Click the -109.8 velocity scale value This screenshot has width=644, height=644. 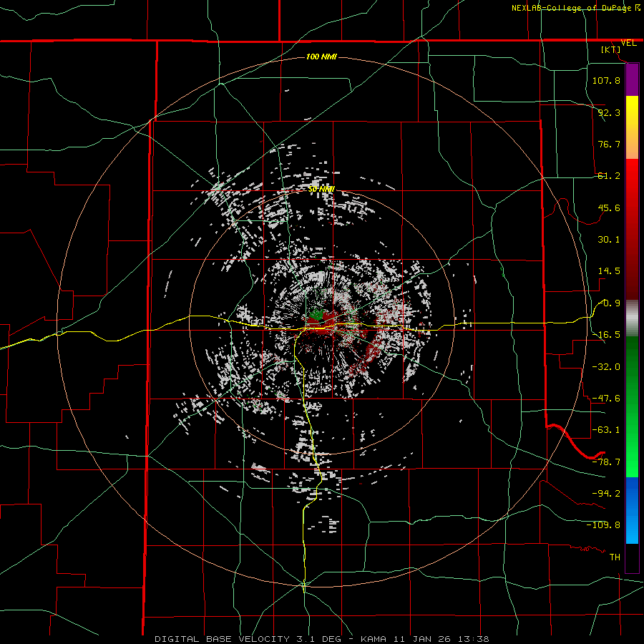(x=603, y=525)
